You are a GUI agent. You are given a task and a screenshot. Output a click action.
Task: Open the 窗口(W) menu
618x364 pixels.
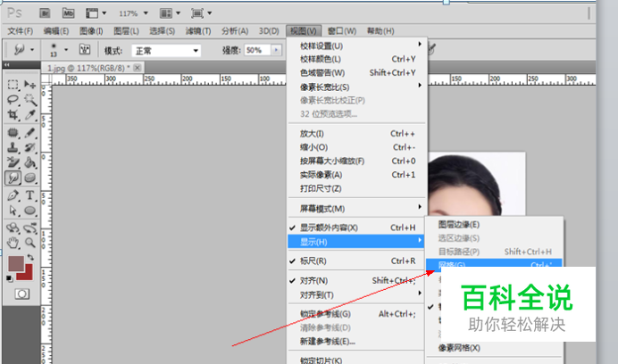[342, 30]
